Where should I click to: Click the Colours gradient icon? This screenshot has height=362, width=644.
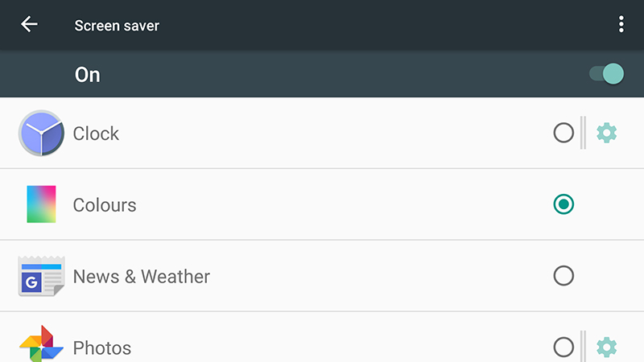click(x=41, y=204)
